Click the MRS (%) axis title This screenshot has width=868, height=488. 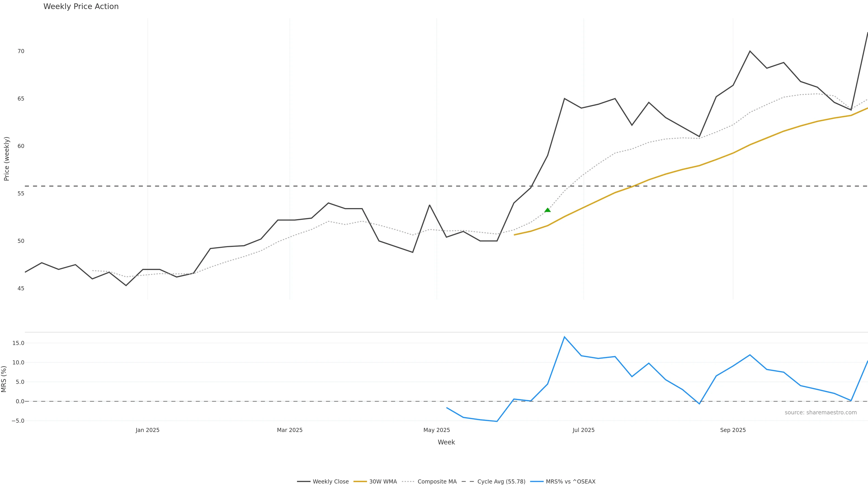4,379
